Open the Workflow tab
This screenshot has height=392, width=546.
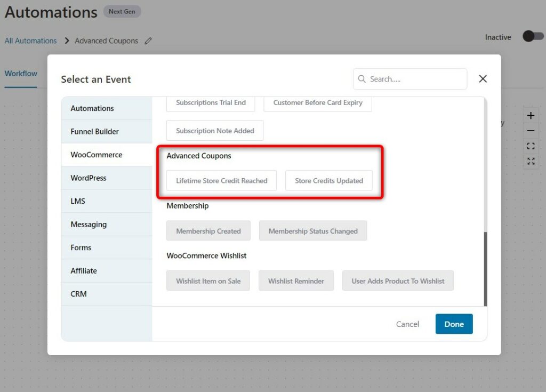pos(21,74)
